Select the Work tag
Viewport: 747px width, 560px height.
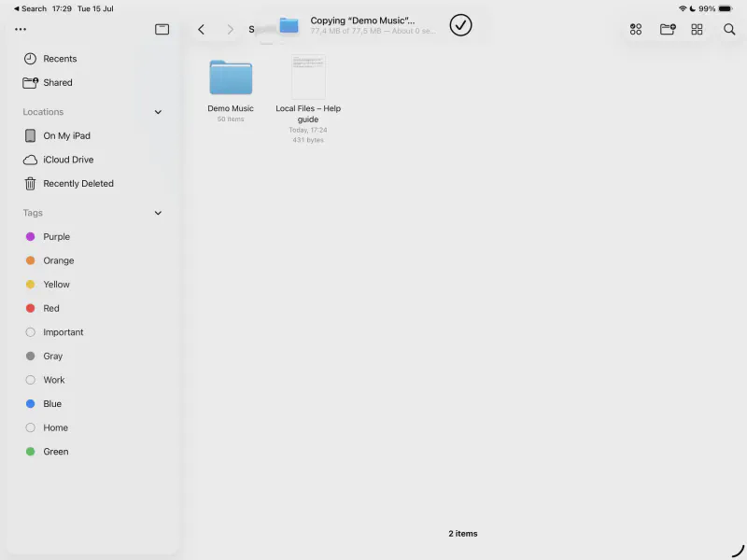click(53, 380)
